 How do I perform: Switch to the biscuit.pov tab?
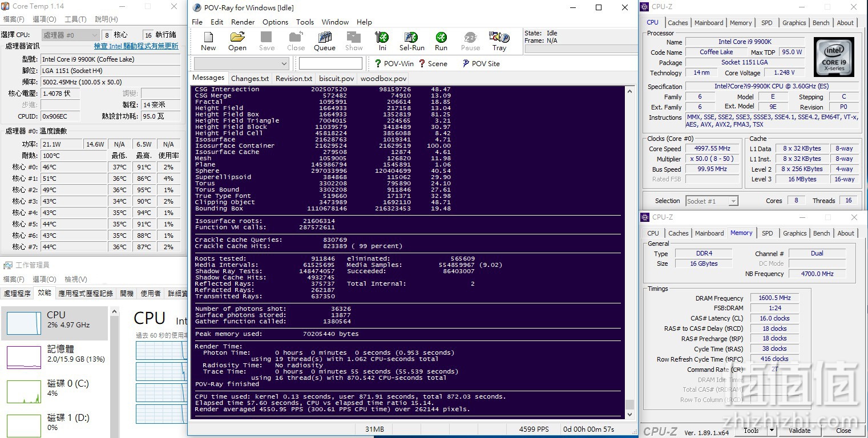tap(337, 79)
